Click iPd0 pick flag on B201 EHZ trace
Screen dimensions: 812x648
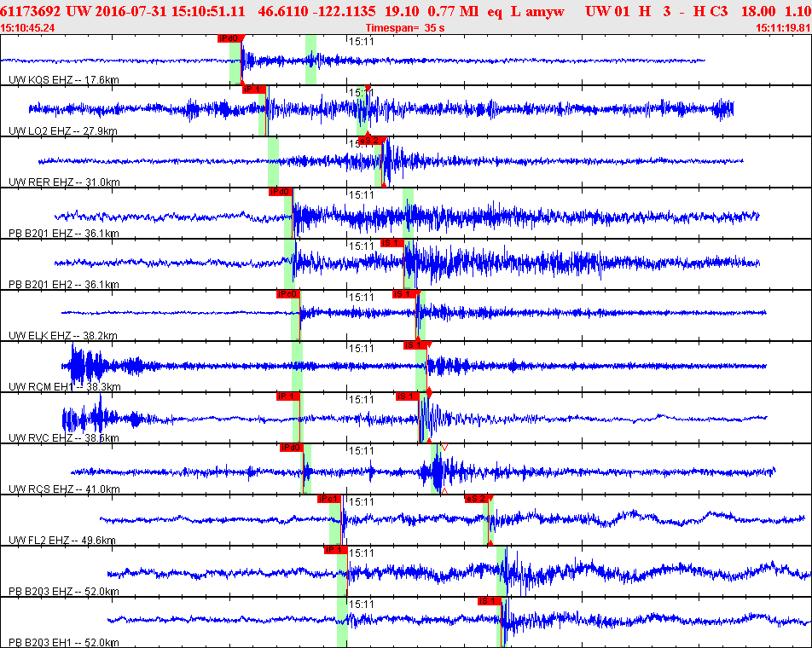pos(280,192)
